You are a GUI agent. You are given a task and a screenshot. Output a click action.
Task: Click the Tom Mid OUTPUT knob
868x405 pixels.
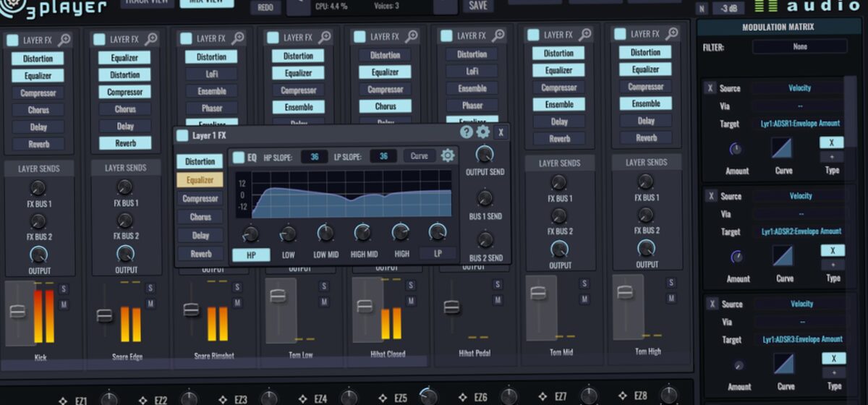click(x=559, y=249)
